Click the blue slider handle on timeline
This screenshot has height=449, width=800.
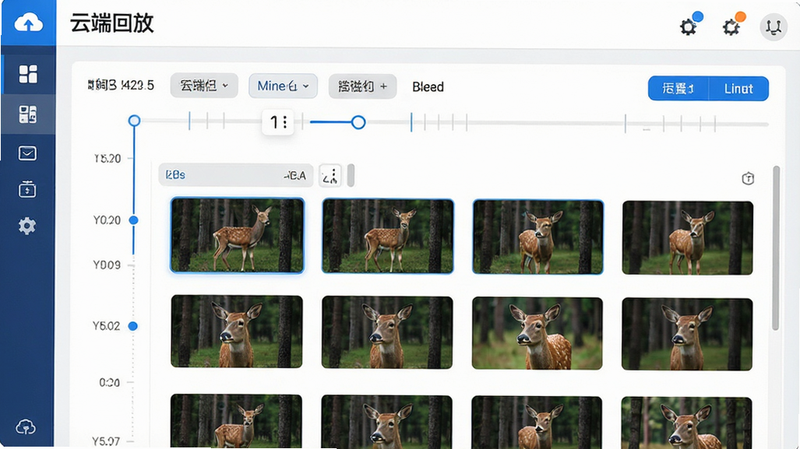pyautogui.click(x=358, y=122)
